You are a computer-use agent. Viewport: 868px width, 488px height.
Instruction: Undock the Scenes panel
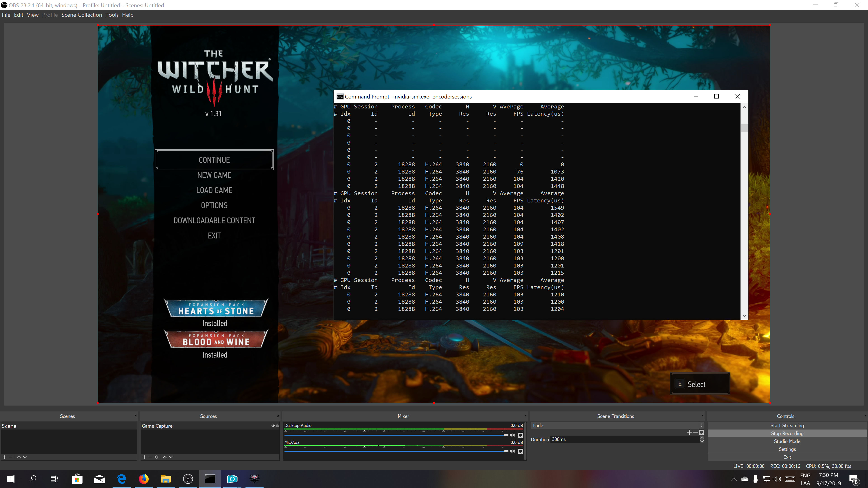pyautogui.click(x=135, y=416)
